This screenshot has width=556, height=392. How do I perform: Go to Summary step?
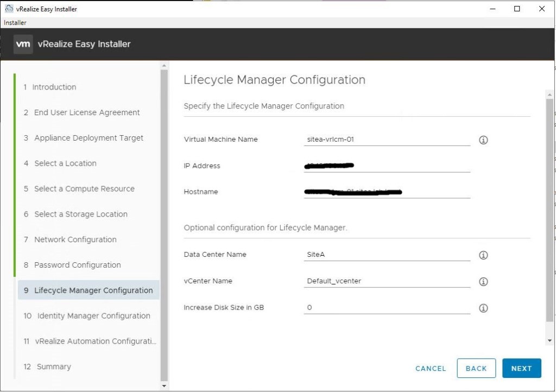(x=53, y=366)
